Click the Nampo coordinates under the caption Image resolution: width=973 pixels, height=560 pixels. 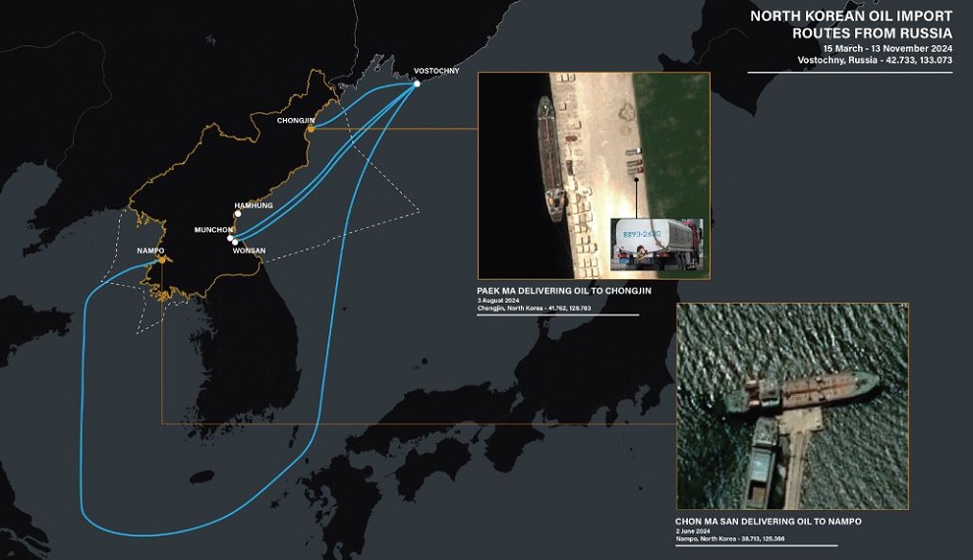coord(728,539)
